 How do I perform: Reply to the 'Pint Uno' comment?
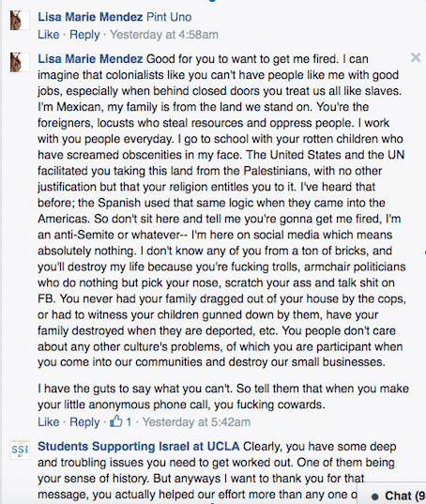(x=84, y=35)
